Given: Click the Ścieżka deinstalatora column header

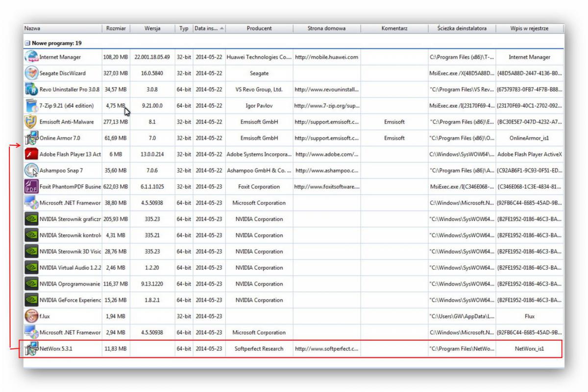Looking at the screenshot, I should [x=462, y=28].
